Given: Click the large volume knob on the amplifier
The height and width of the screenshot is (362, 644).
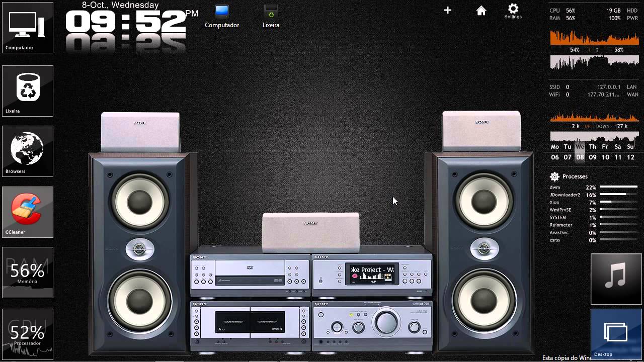Looking at the screenshot, I should pos(386,322).
